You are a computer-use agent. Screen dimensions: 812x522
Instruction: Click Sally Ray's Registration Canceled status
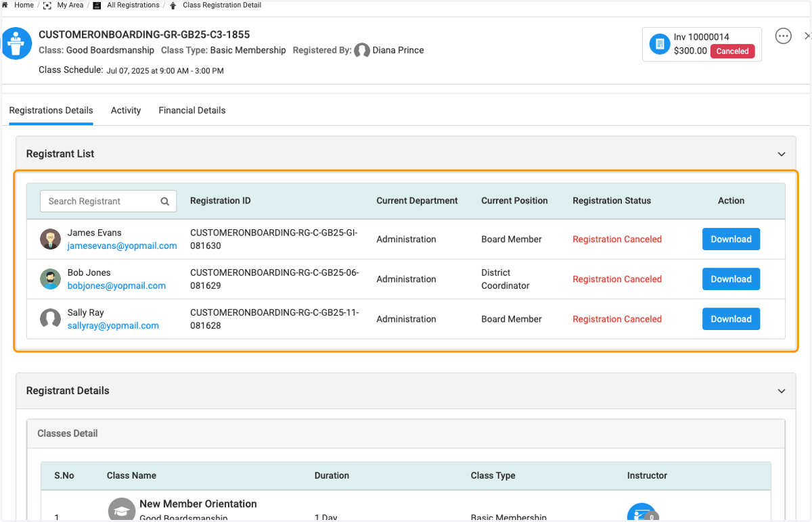coord(617,319)
